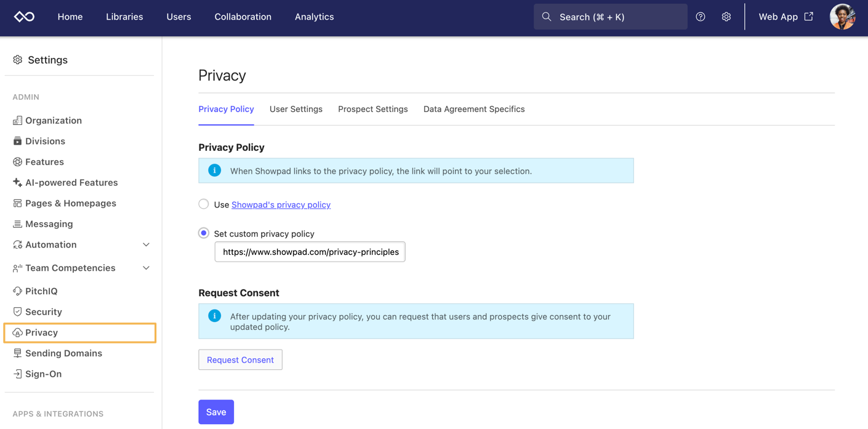Click the Showpad infinity logo

pos(25,17)
